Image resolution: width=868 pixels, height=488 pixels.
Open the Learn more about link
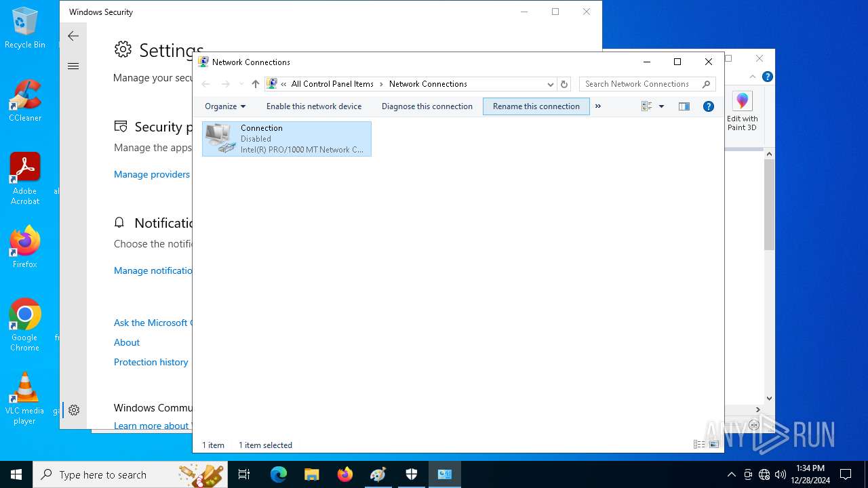click(x=153, y=426)
